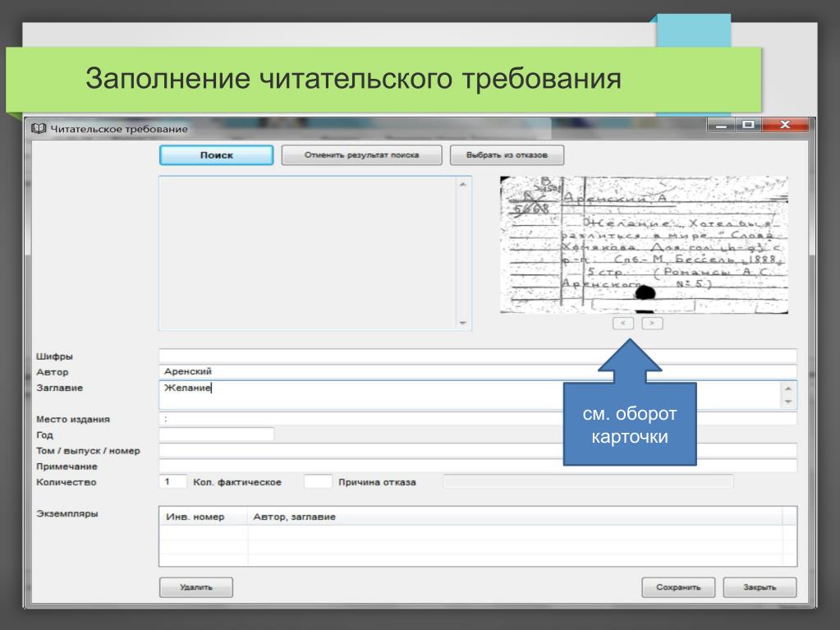Maximize the Читательское требование window
Image resolution: width=840 pixels, height=630 pixels.
point(748,125)
